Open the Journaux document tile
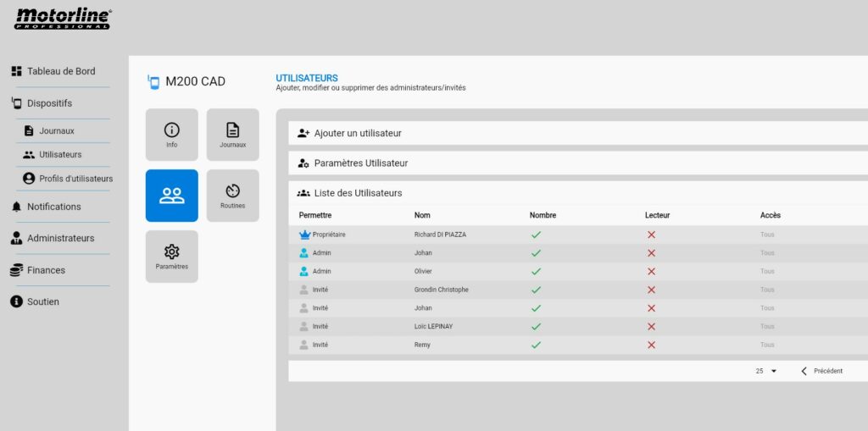This screenshot has width=868, height=431. pyautogui.click(x=232, y=135)
